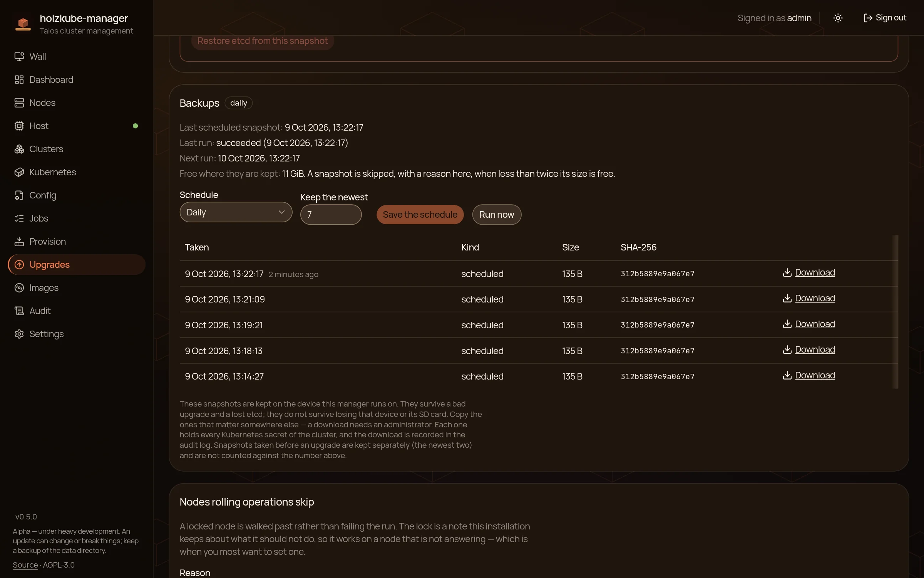Click the holzkube-manager logo icon
This screenshot has height=578, width=924.
(x=23, y=24)
